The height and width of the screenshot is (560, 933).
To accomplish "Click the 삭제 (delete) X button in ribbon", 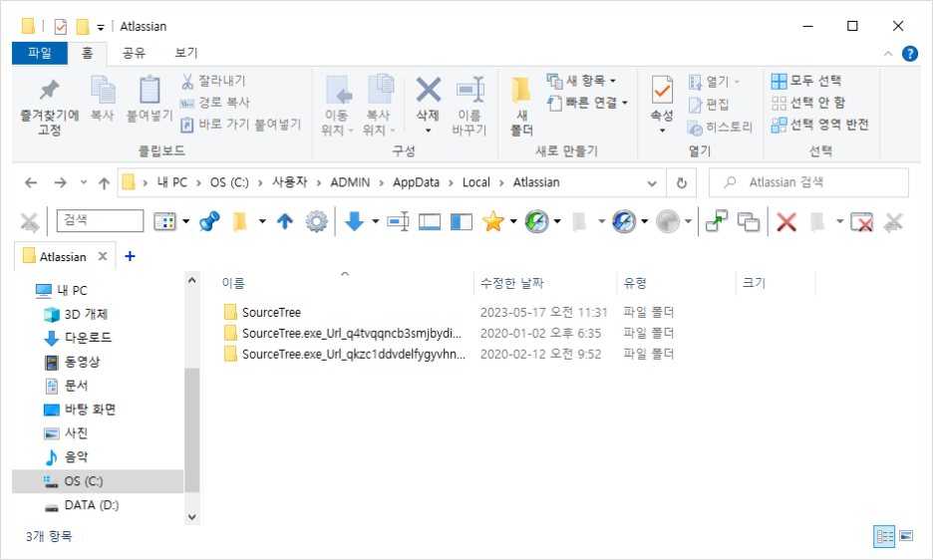I will tap(428, 105).
